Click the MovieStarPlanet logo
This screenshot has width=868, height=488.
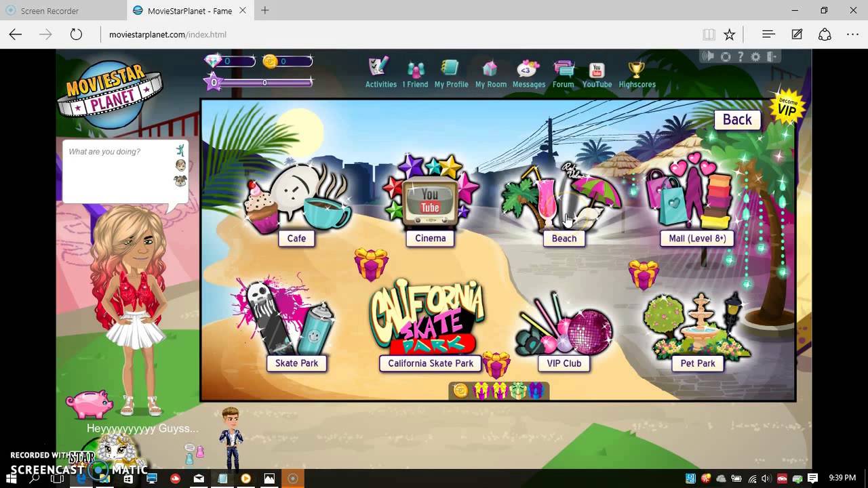click(110, 94)
